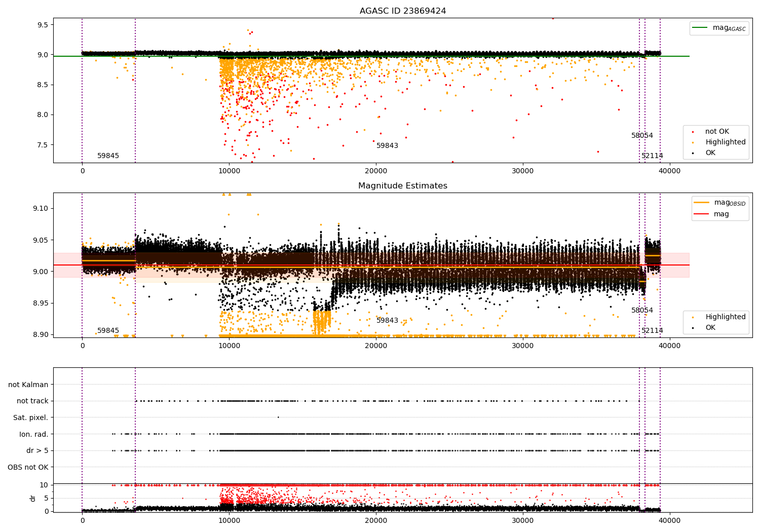Click the 'OBS not OK' axis label
Viewport: 760px width, 532px height.
[28, 467]
